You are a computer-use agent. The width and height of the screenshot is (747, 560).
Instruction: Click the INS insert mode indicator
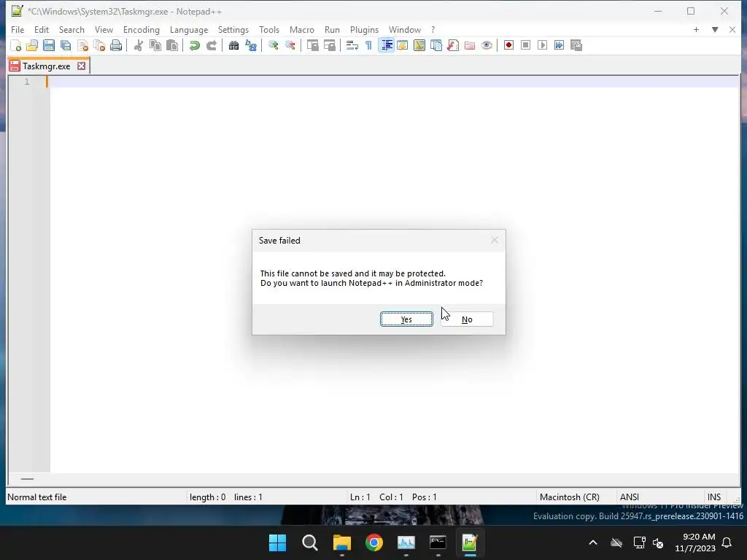click(x=713, y=497)
